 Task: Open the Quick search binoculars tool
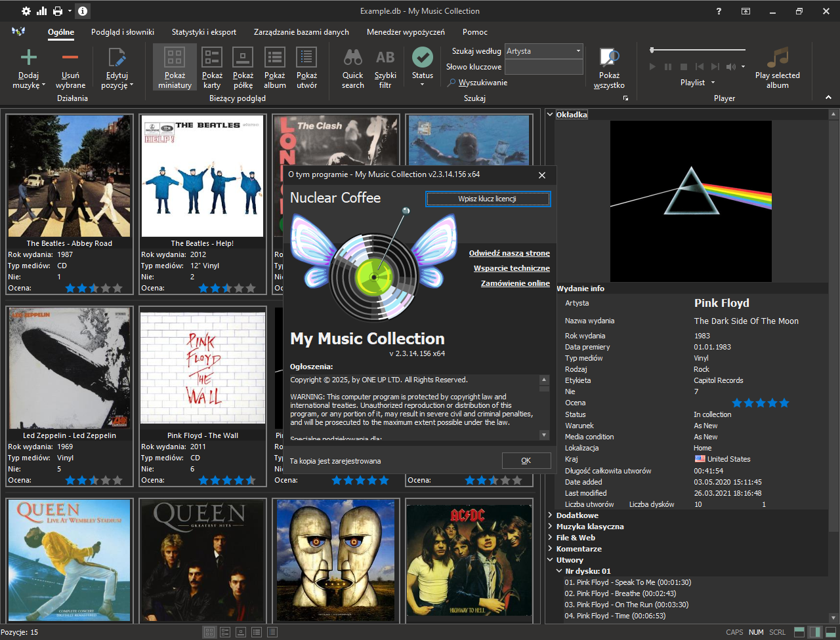coord(352,57)
